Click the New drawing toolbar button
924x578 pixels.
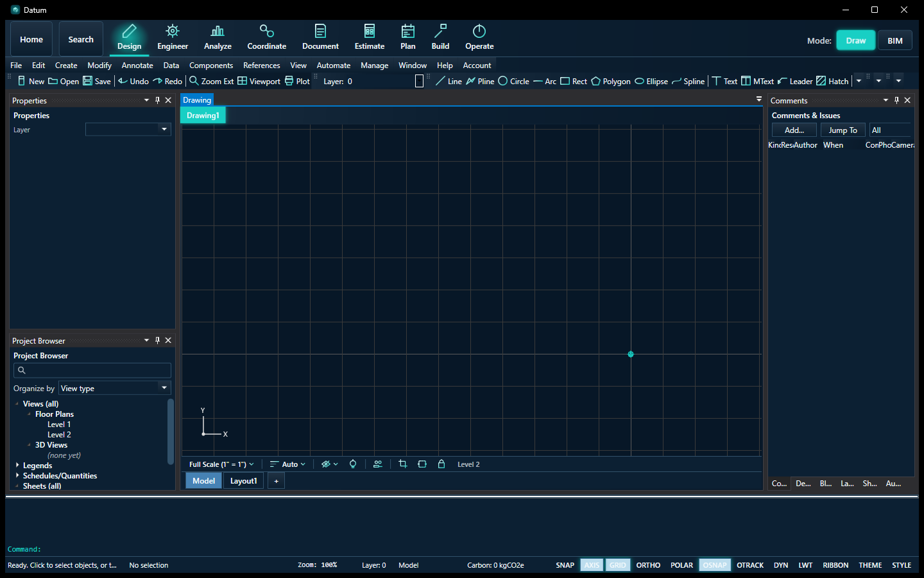pos(31,81)
